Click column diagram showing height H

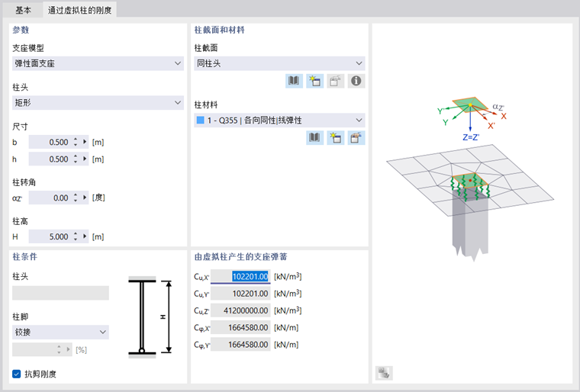[x=150, y=317]
